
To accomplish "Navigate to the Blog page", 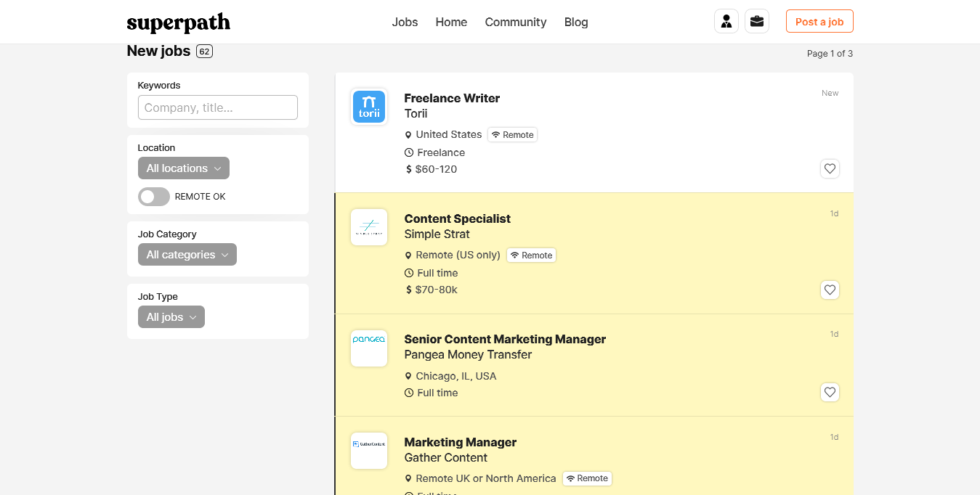I will tap(576, 22).
